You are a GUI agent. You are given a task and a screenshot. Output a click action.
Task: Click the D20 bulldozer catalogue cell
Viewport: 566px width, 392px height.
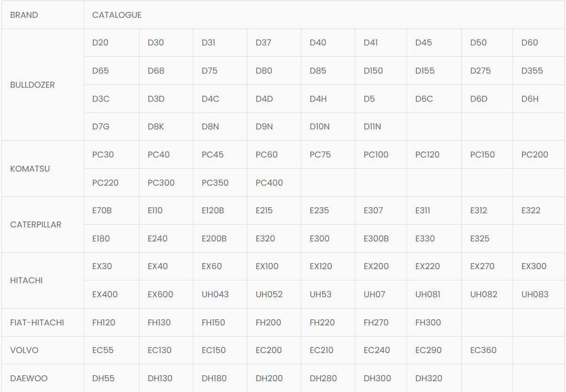pyautogui.click(x=111, y=43)
